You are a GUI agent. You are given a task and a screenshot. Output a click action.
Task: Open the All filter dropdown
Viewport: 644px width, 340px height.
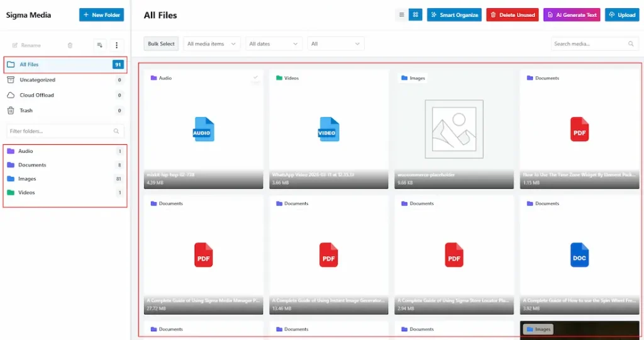(x=335, y=44)
